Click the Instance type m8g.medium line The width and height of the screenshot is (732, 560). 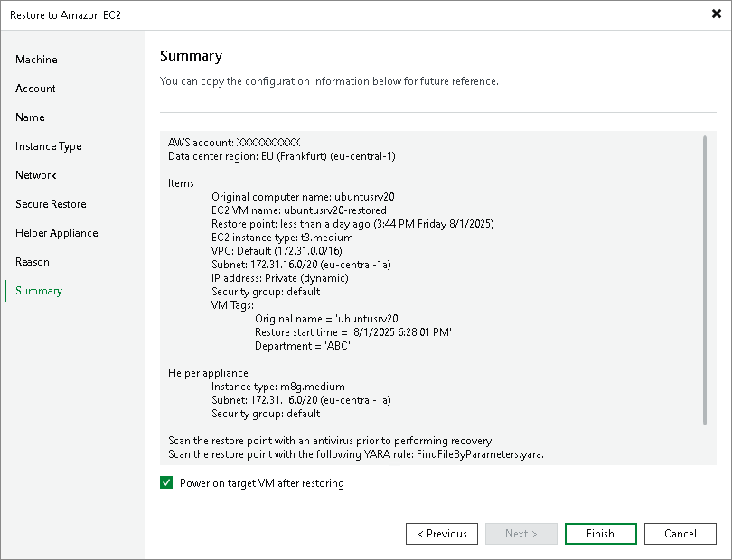277,386
